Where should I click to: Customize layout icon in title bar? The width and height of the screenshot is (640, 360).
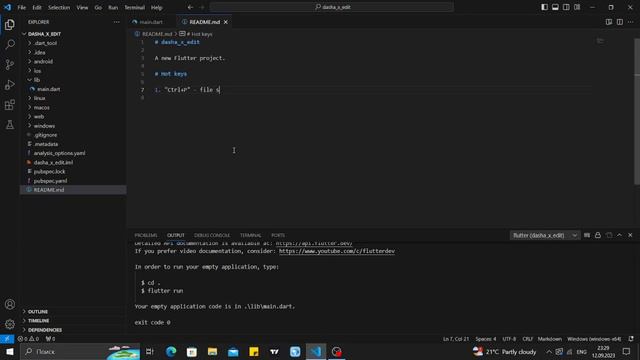[577, 7]
